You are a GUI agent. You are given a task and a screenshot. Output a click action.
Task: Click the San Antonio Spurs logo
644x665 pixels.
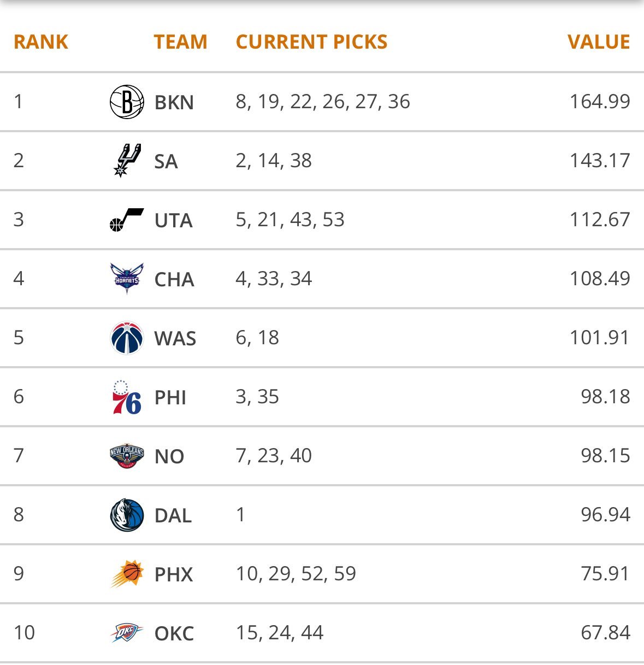click(x=127, y=161)
